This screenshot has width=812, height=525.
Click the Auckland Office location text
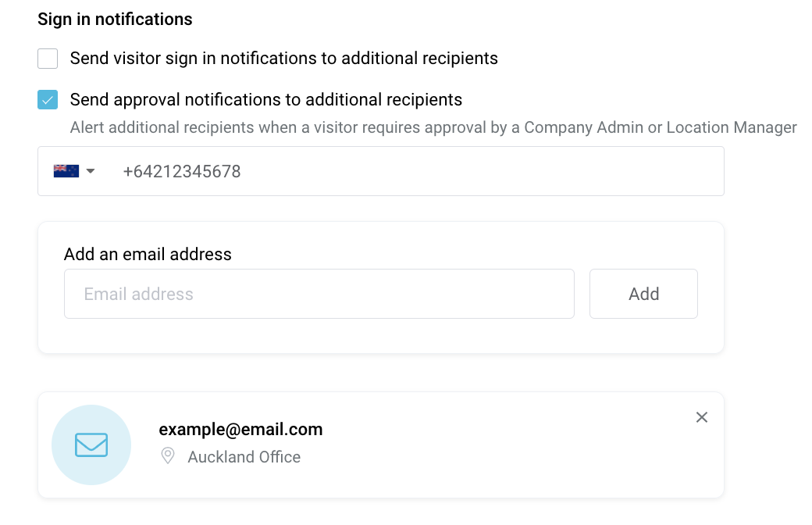(x=244, y=457)
